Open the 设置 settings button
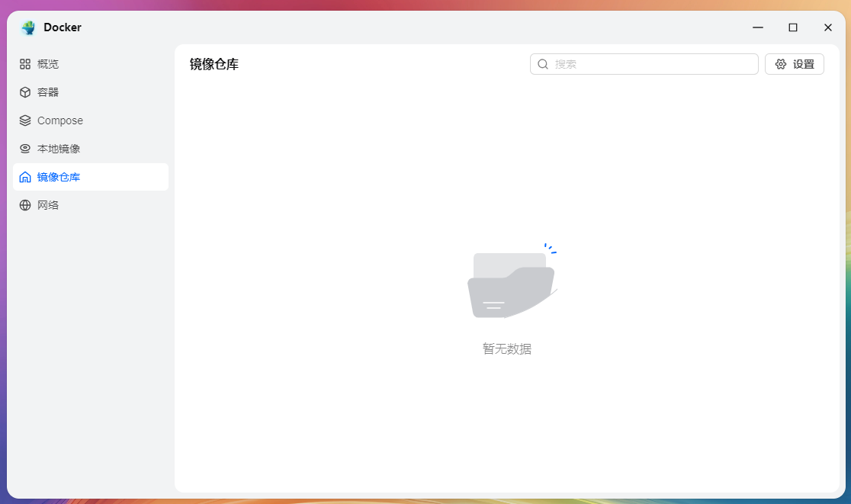Viewport: 851px width, 504px height. point(794,64)
